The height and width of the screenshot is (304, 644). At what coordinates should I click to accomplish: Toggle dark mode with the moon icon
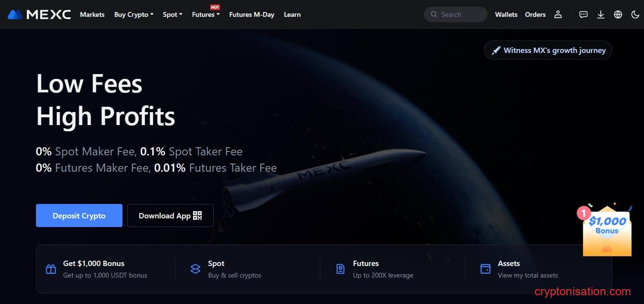coord(635,14)
